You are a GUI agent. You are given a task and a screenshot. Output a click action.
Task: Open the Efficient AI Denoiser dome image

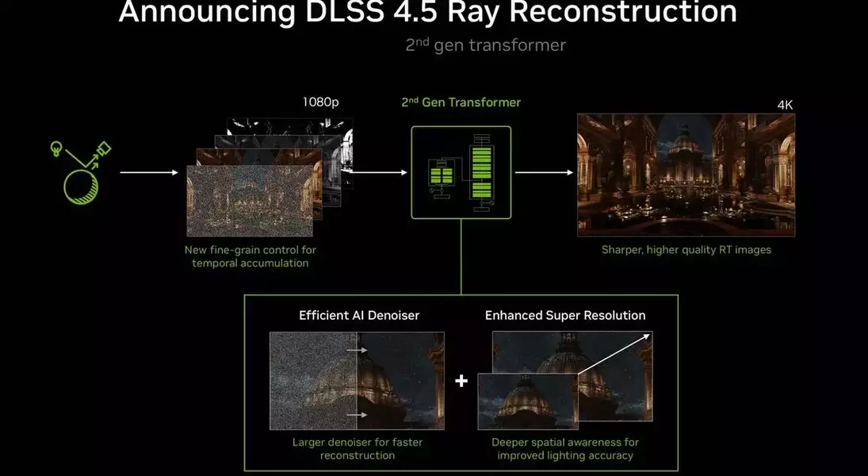point(357,381)
